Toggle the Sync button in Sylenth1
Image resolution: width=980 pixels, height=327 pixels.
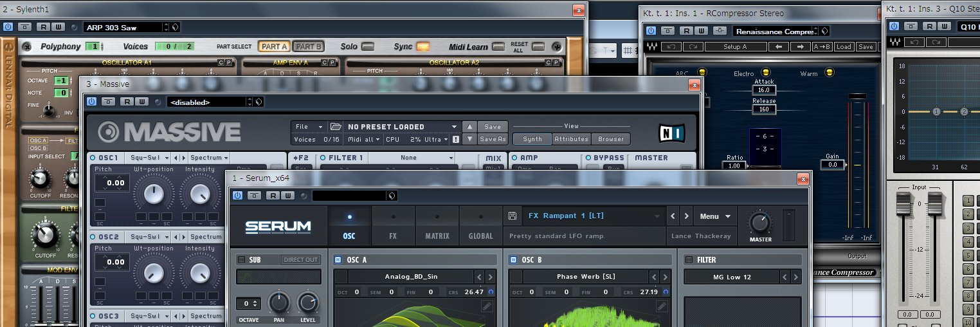coord(422,46)
